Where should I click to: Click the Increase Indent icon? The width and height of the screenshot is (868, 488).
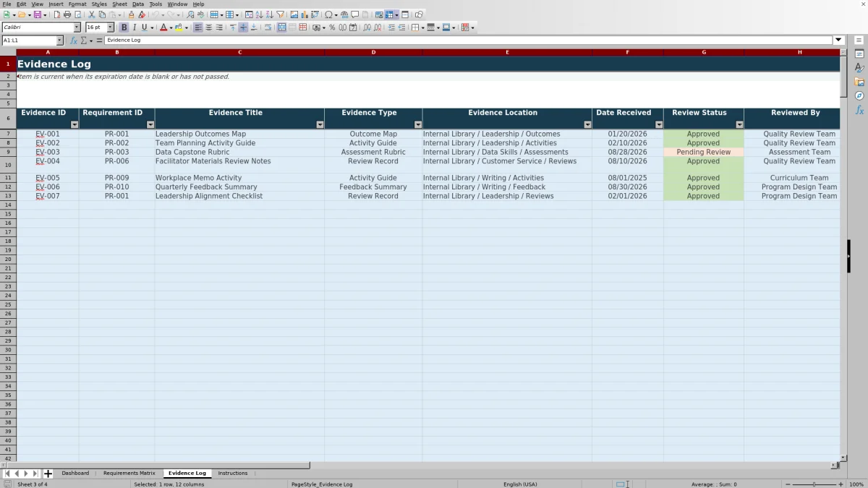coord(391,27)
